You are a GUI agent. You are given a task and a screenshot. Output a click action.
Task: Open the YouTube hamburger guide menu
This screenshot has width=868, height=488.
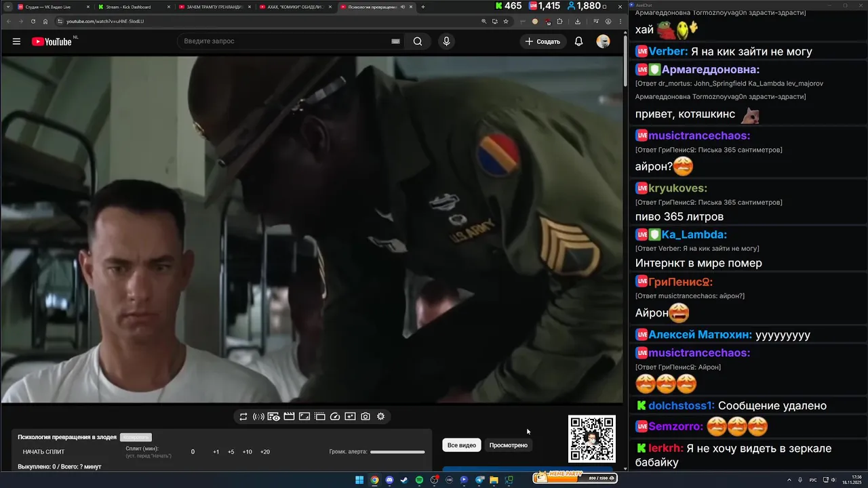[16, 41]
